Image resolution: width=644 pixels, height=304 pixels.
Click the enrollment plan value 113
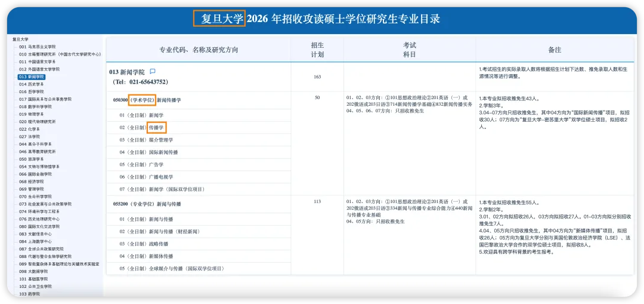(x=317, y=201)
